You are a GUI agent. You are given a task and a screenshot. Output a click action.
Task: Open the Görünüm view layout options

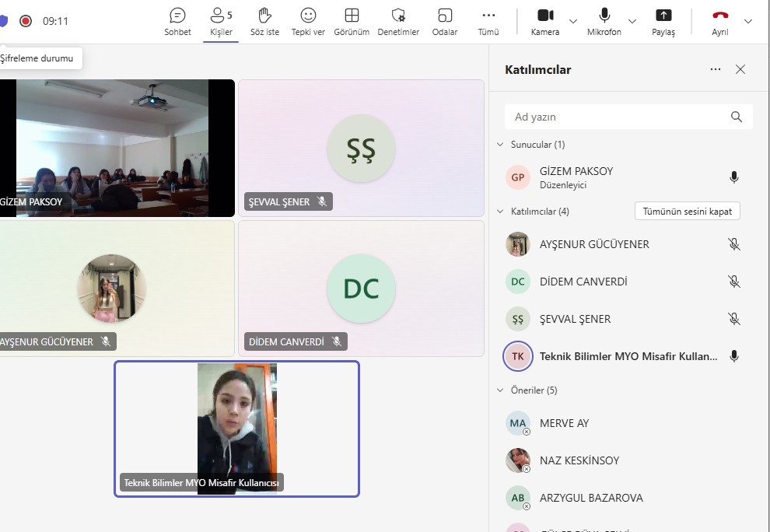coord(352,21)
